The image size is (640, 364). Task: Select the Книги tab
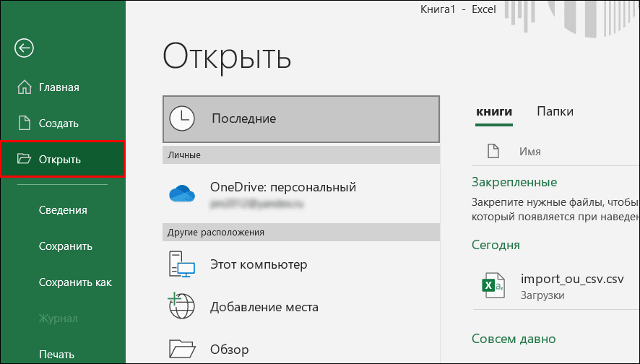(x=494, y=111)
